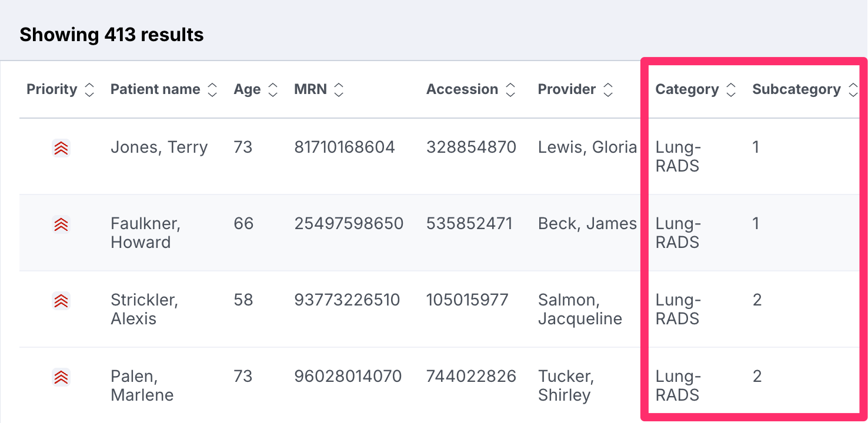Click accession number 328854870
The height and width of the screenshot is (423, 868).
471,147
